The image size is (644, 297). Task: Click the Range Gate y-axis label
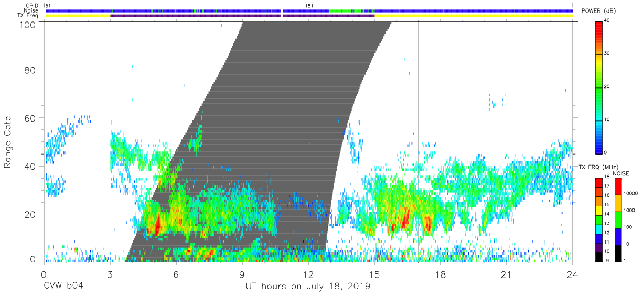pos(8,142)
